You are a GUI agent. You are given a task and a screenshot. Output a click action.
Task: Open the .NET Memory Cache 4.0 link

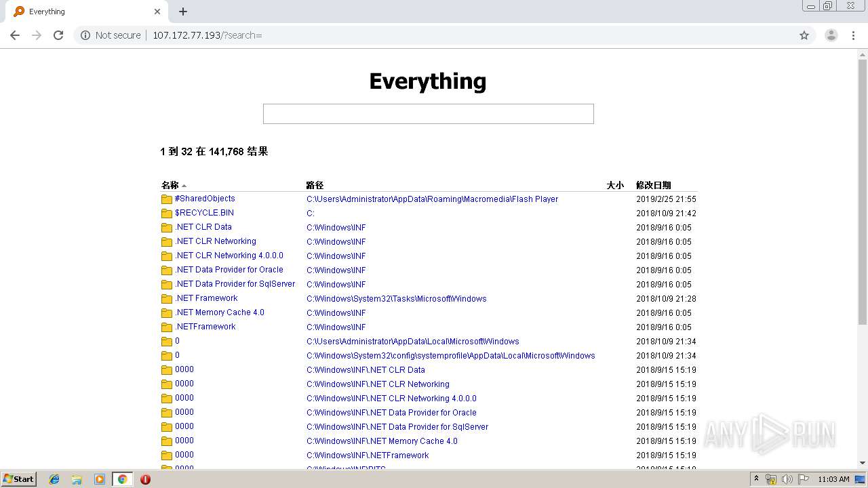click(220, 312)
